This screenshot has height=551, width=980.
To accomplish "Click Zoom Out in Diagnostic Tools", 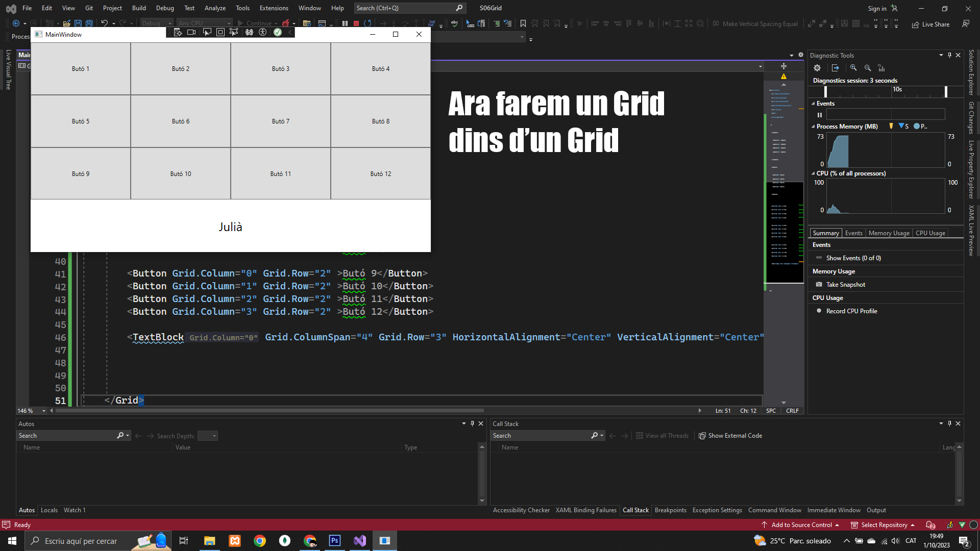I will coord(868,68).
